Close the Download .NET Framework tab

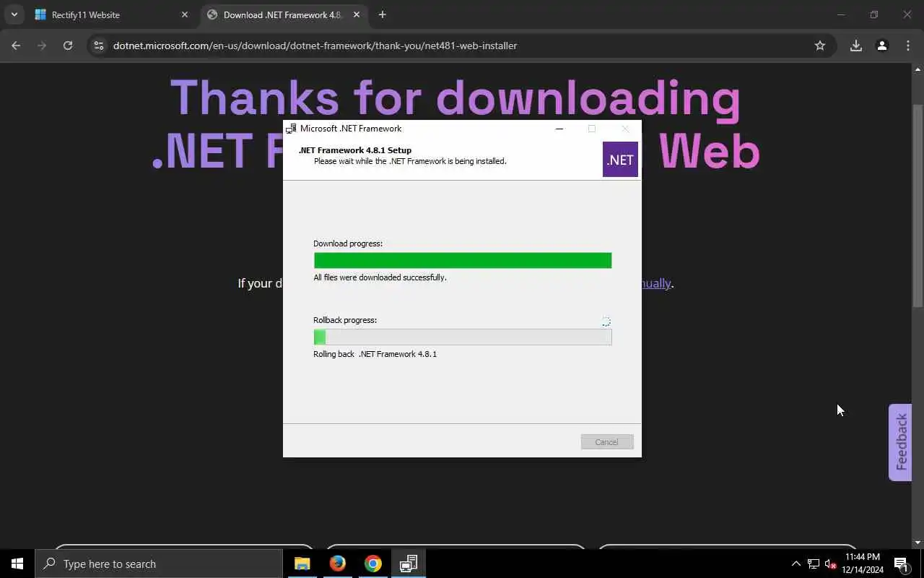[356, 14]
